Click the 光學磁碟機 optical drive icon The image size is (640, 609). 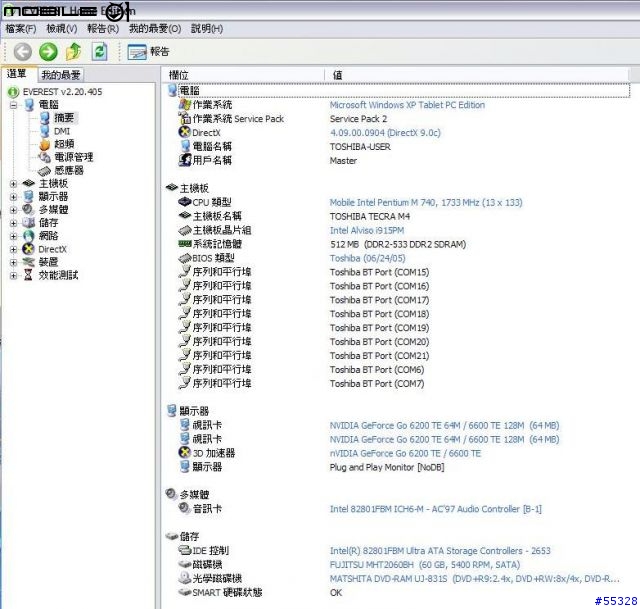click(x=185, y=578)
